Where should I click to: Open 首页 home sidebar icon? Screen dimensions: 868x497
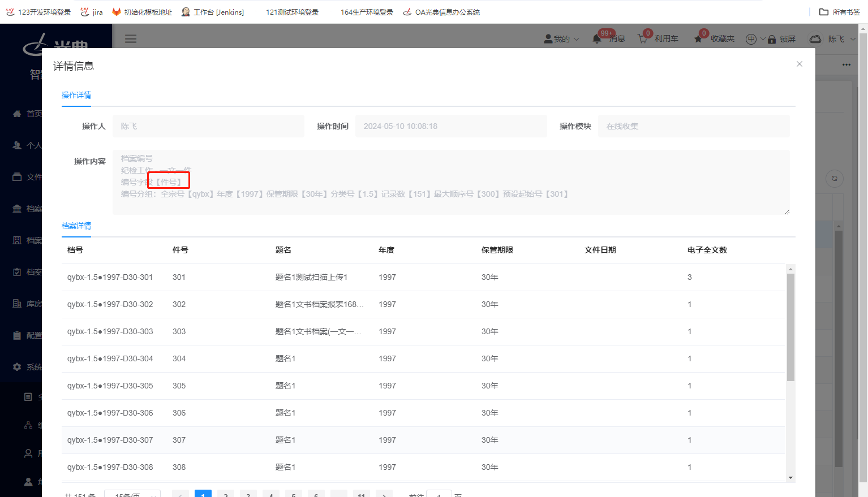point(17,114)
